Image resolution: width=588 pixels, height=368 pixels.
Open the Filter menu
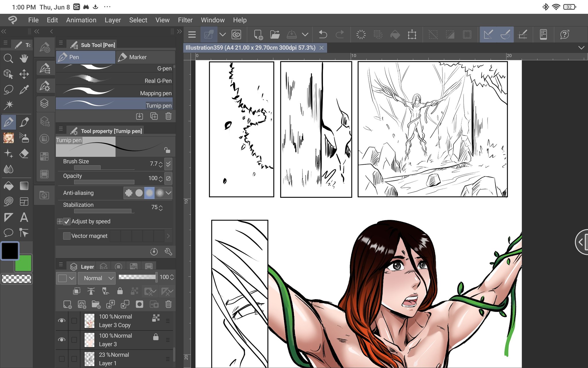[x=185, y=20]
